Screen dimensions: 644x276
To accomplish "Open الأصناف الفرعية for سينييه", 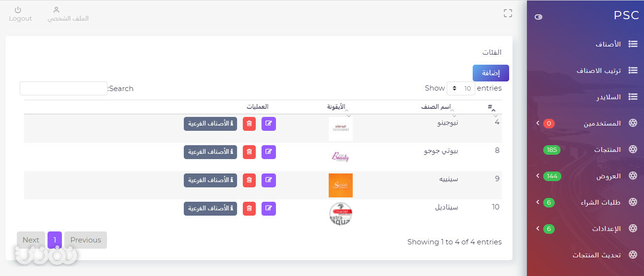I will pyautogui.click(x=210, y=180).
